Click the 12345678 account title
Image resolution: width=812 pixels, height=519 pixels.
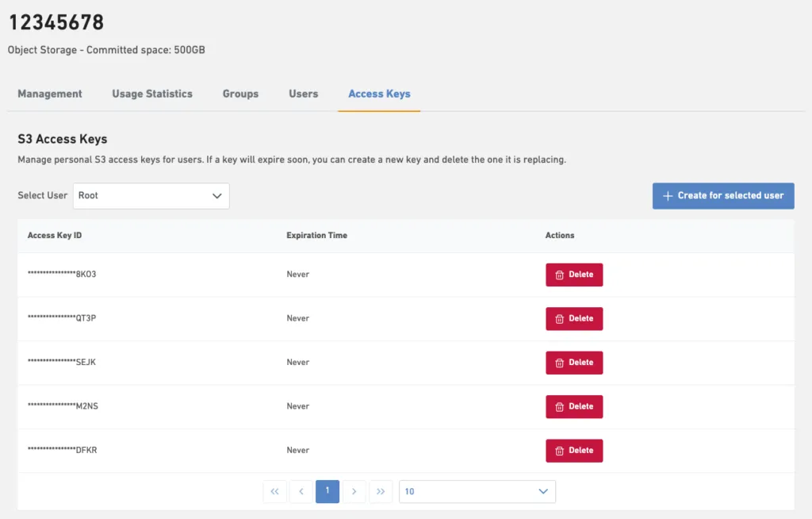point(56,22)
